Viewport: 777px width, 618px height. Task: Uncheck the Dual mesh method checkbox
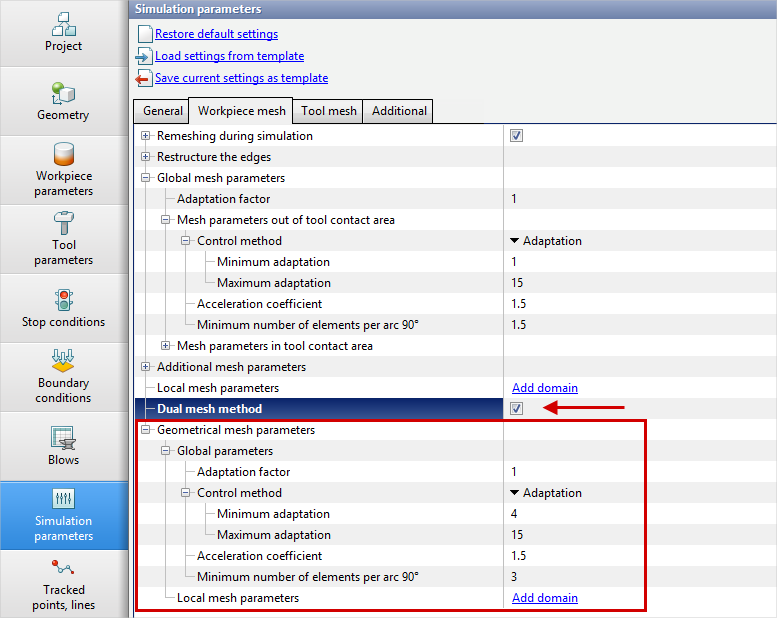pos(516,408)
